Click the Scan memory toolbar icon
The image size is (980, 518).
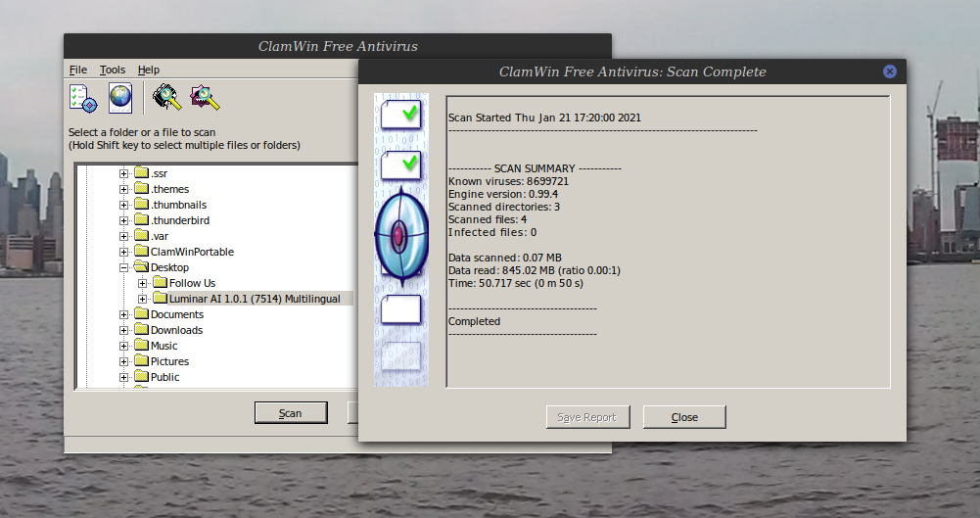[166, 98]
